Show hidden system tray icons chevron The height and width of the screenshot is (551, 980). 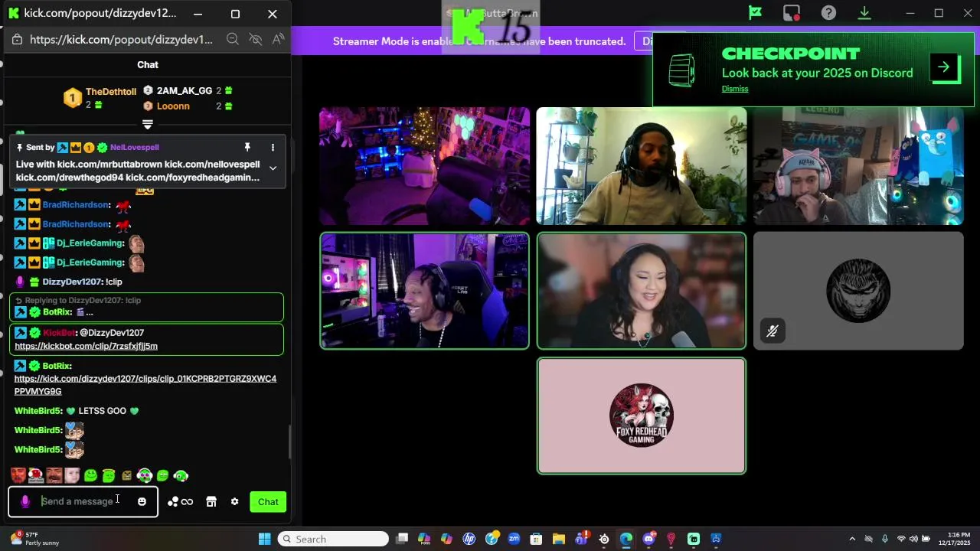coord(851,539)
